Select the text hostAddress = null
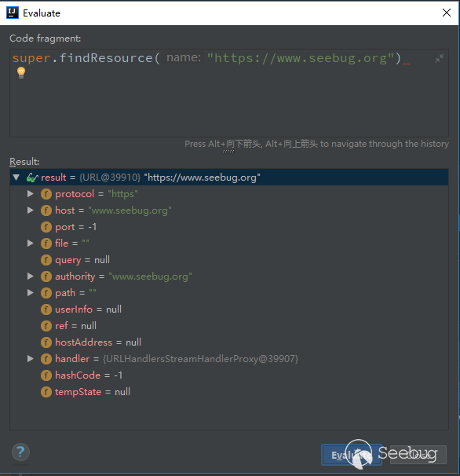Viewport: 460px width, 476px height. [98, 342]
